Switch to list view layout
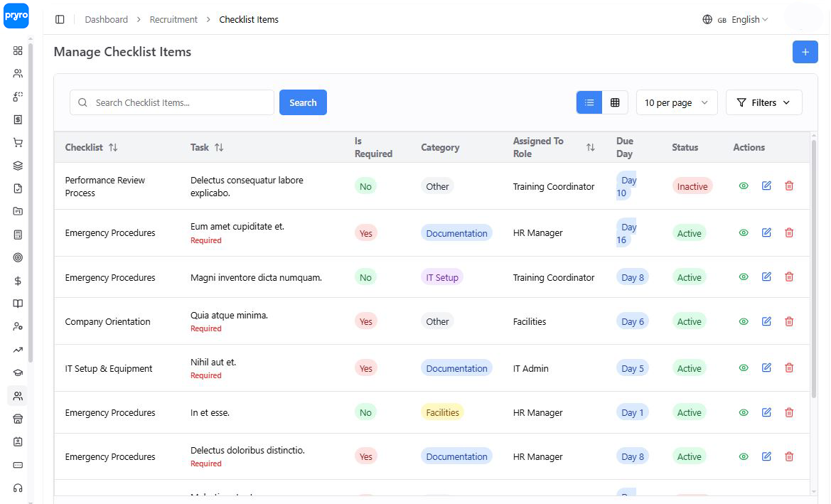Viewport: 831px width, 504px height. tap(589, 102)
